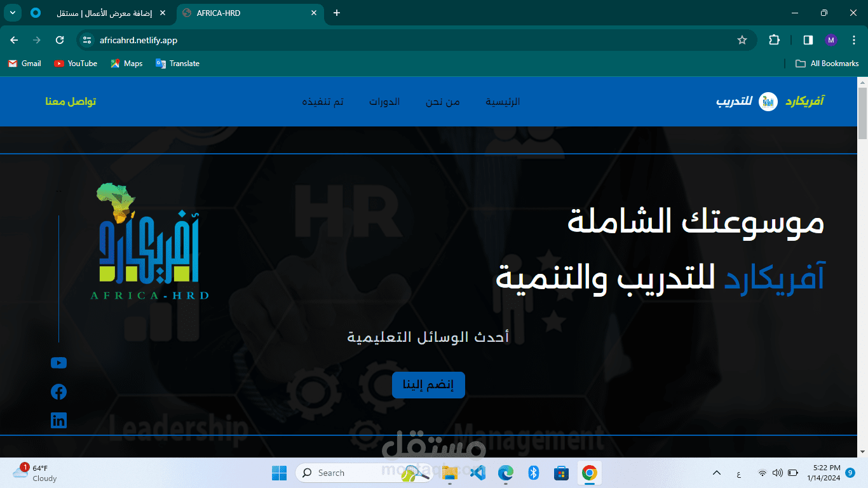Open Visual Studio Code from the taskbar
Image resolution: width=868 pixels, height=488 pixels.
[x=478, y=473]
